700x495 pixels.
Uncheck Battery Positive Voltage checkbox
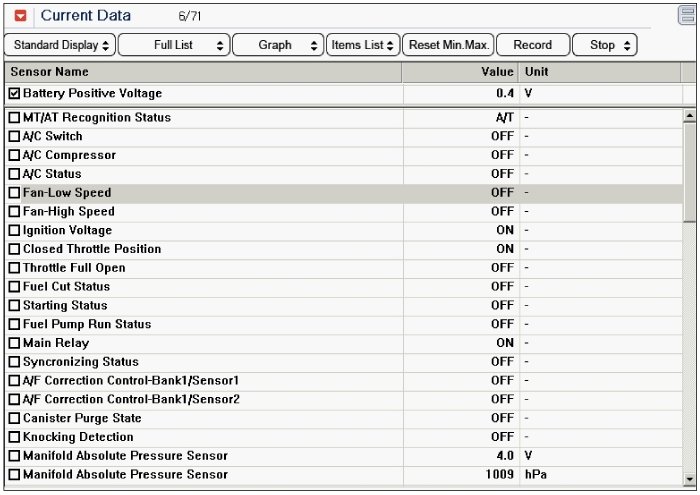[x=14, y=93]
